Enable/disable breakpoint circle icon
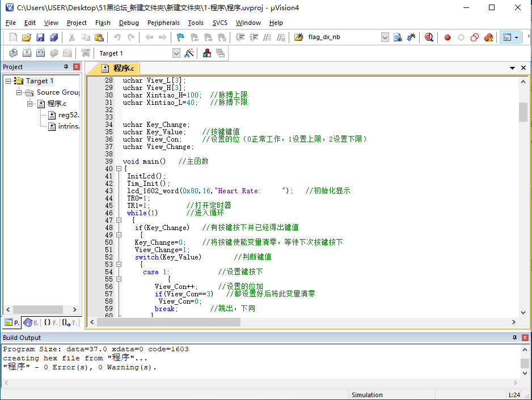This screenshot has width=532, height=400. [x=461, y=37]
